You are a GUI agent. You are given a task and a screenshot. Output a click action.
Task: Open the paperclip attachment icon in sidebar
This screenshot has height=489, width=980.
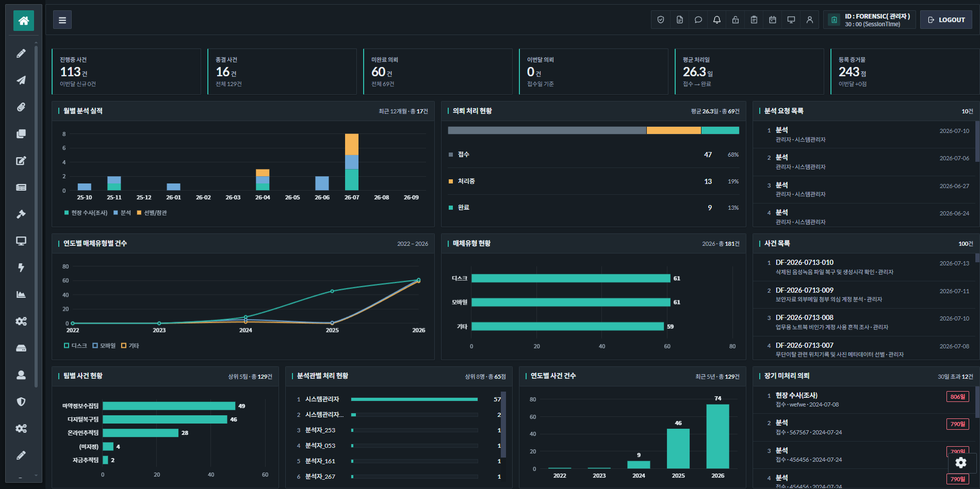[21, 107]
